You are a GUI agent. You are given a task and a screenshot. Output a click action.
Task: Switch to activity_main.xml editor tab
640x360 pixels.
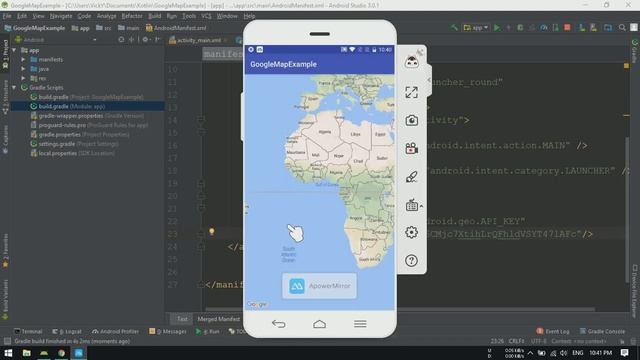pos(198,40)
